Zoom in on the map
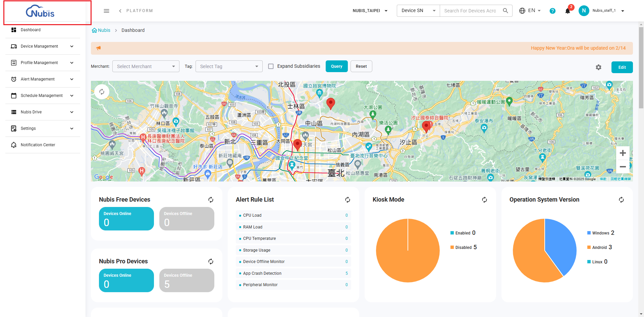 tap(623, 153)
